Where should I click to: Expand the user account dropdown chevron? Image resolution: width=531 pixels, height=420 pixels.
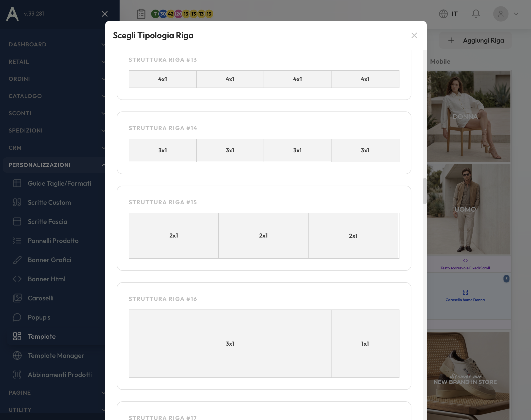click(516, 14)
